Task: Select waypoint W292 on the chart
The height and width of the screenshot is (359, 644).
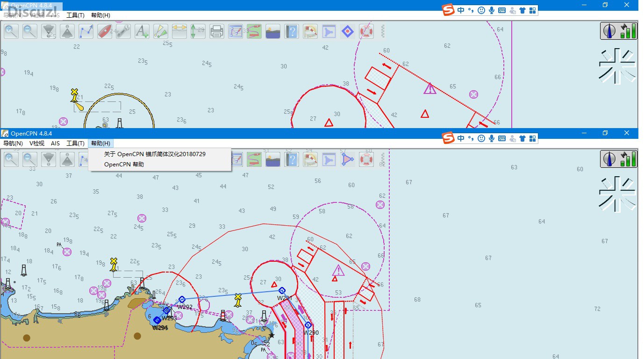Action: tap(182, 300)
